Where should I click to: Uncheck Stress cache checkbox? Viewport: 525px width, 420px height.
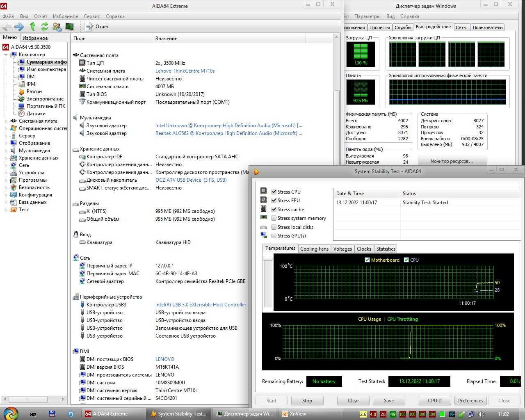tap(274, 209)
